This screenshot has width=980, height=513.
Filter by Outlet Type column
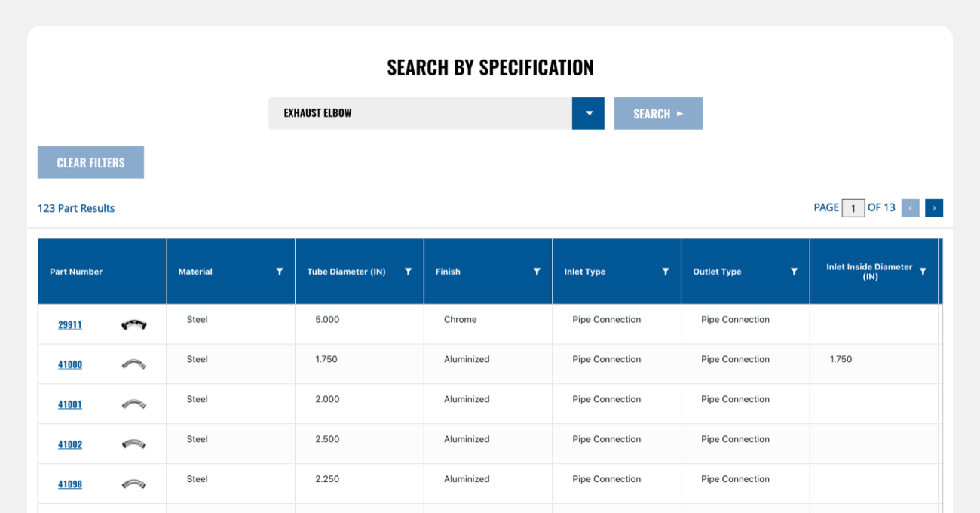pyautogui.click(x=794, y=272)
